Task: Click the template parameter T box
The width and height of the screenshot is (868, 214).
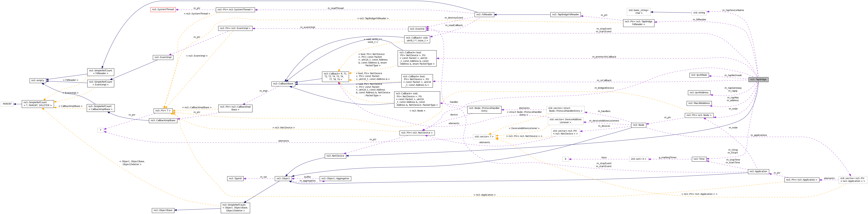Action: (101, 130)
